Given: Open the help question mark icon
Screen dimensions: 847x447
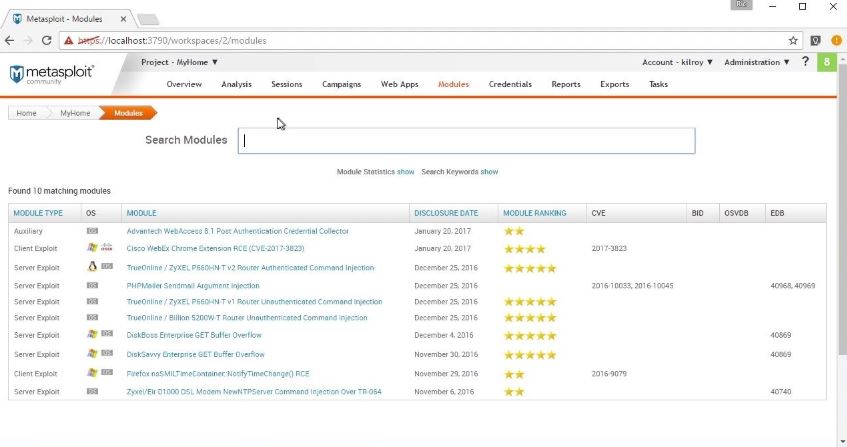Looking at the screenshot, I should 805,62.
